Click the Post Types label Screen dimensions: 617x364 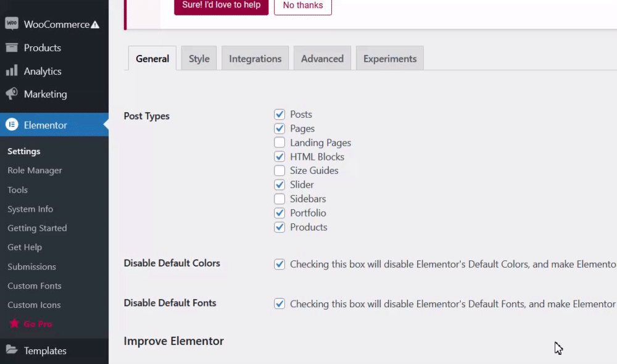tap(147, 116)
